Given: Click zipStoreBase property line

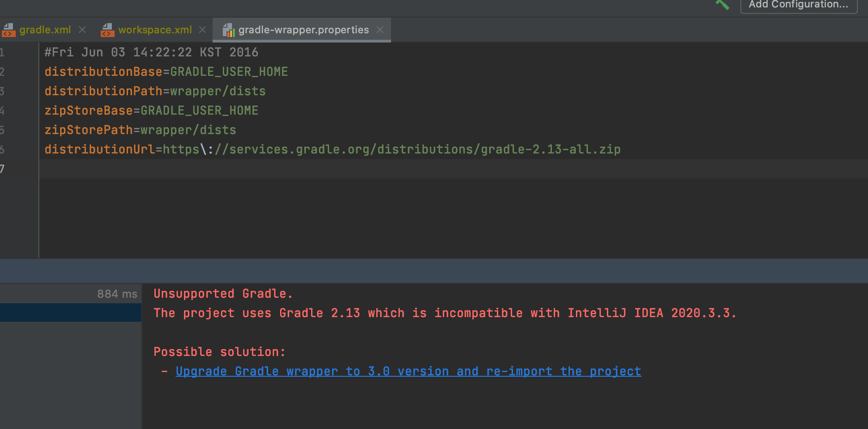Looking at the screenshot, I should click(151, 110).
